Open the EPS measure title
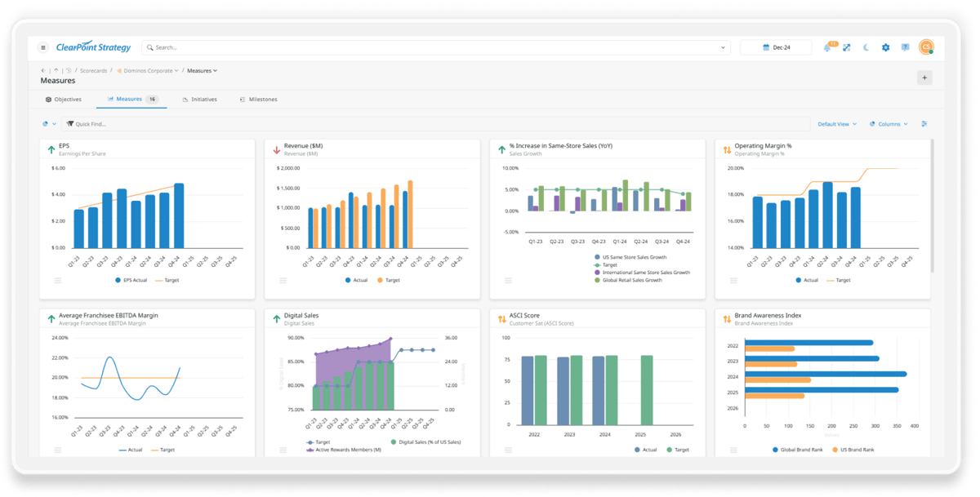The width and height of the screenshot is (980, 497). click(x=64, y=146)
